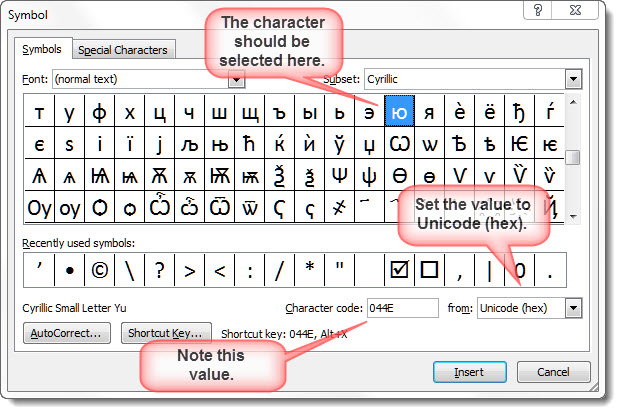Select the Cyrillic letter я in grid

point(430,113)
